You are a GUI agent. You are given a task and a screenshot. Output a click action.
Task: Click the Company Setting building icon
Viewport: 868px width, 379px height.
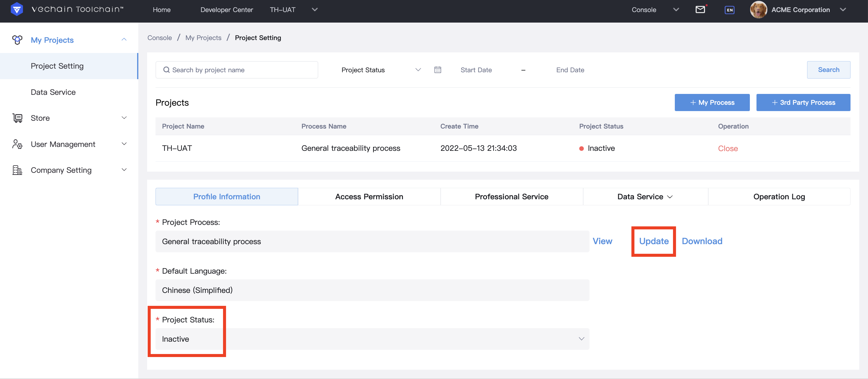[17, 170]
